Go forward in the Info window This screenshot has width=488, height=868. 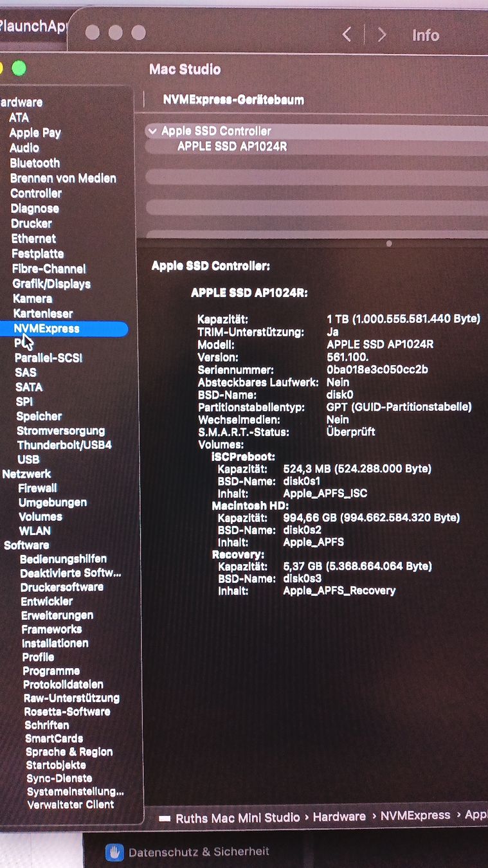pos(382,35)
